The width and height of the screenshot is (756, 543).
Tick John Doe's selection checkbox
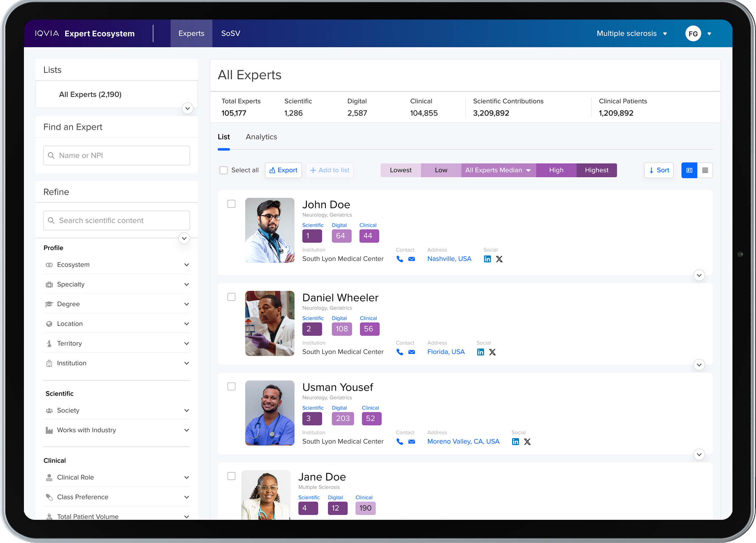point(231,204)
